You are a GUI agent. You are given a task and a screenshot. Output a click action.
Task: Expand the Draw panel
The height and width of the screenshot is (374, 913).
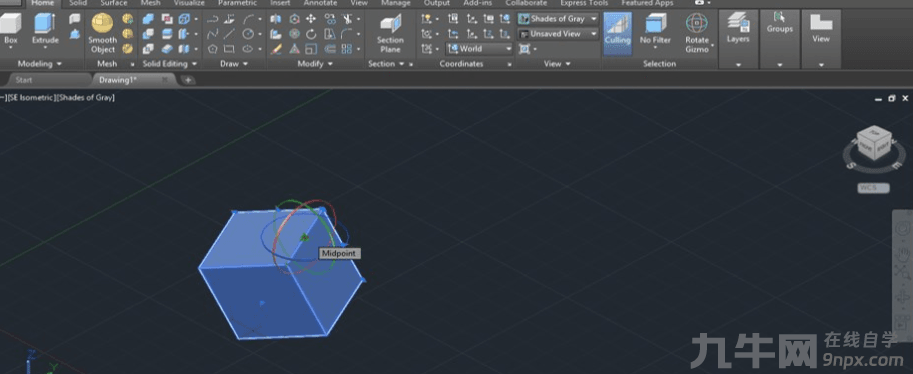[234, 63]
